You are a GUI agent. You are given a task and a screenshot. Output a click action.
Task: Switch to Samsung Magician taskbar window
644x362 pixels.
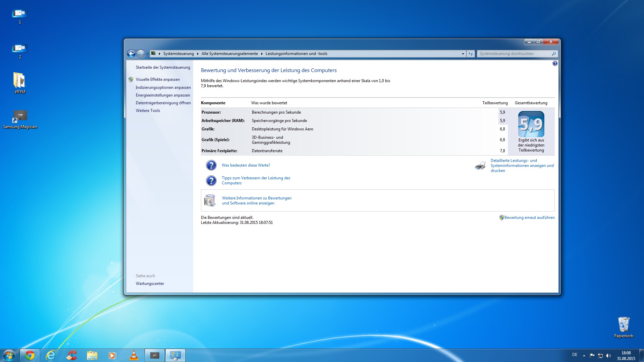pos(155,355)
